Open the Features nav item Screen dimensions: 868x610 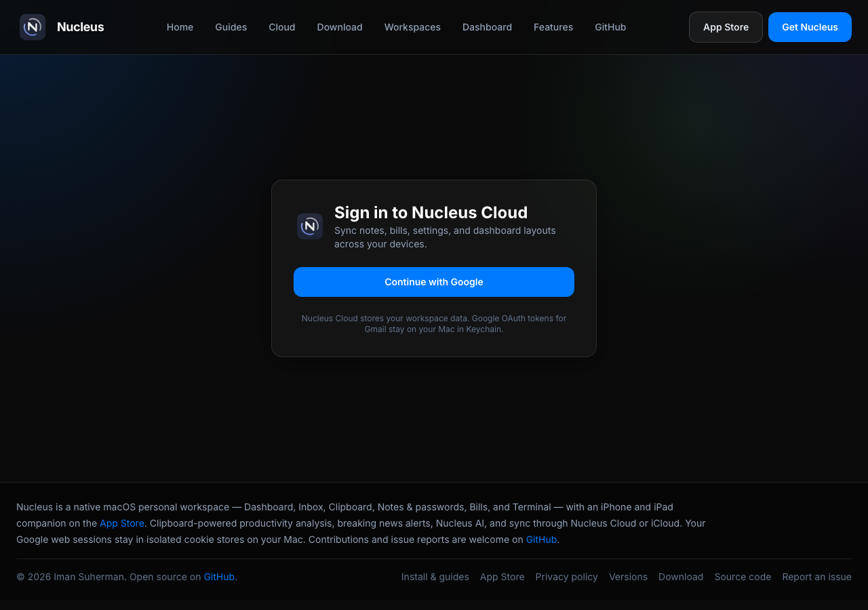(x=553, y=27)
